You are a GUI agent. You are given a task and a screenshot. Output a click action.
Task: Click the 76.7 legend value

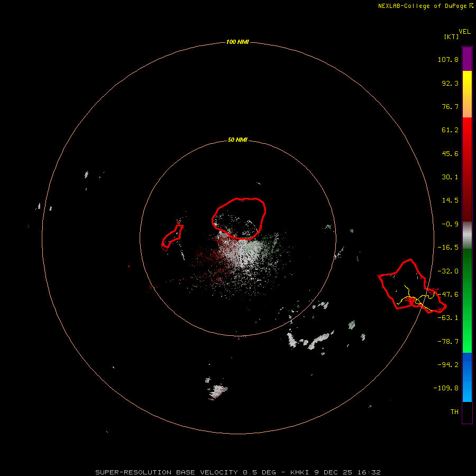(450, 106)
